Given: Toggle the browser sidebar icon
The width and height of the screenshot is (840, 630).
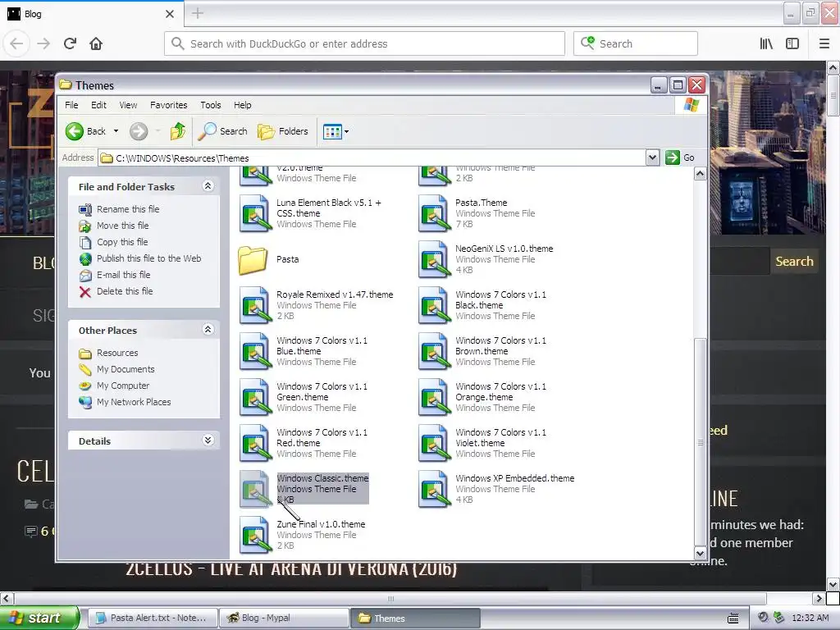Looking at the screenshot, I should point(792,43).
